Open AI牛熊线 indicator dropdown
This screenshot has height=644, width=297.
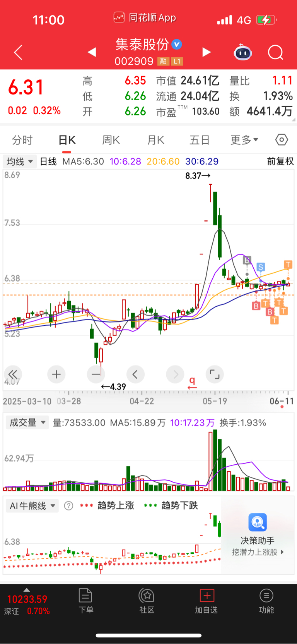pyautogui.click(x=32, y=506)
